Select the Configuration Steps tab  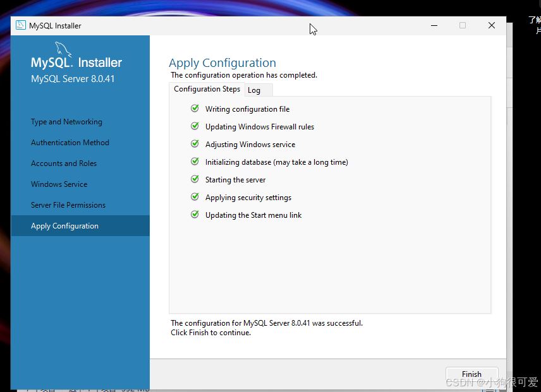[x=207, y=89]
